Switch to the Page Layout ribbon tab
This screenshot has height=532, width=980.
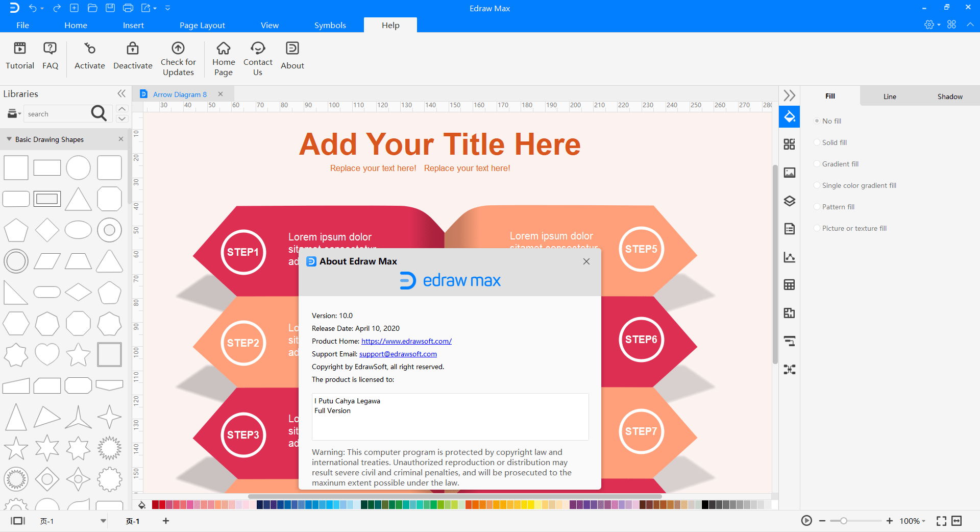click(x=202, y=25)
